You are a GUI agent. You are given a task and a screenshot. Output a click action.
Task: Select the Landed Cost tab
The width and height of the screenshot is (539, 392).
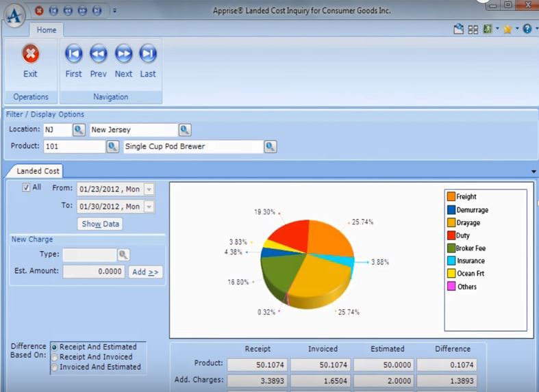point(38,171)
